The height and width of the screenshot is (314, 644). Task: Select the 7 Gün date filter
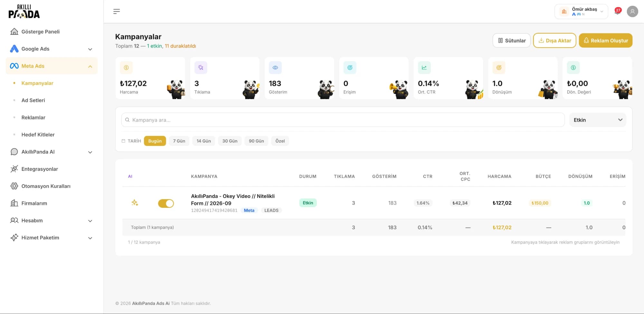tap(179, 141)
